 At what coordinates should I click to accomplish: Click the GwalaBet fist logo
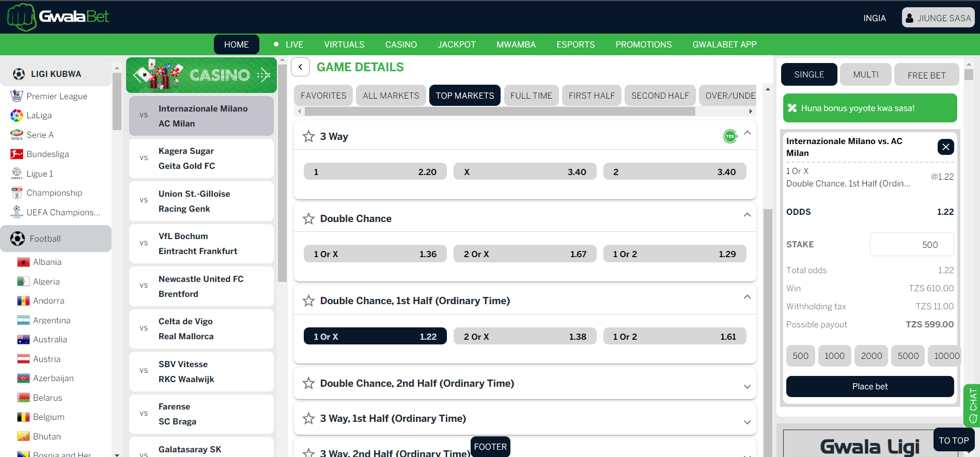pyautogui.click(x=22, y=17)
